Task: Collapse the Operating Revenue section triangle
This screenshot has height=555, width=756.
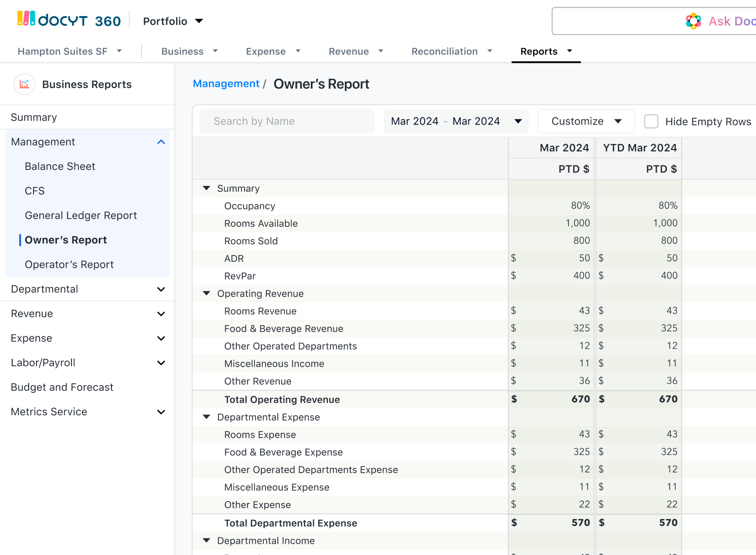Action: pyautogui.click(x=206, y=293)
